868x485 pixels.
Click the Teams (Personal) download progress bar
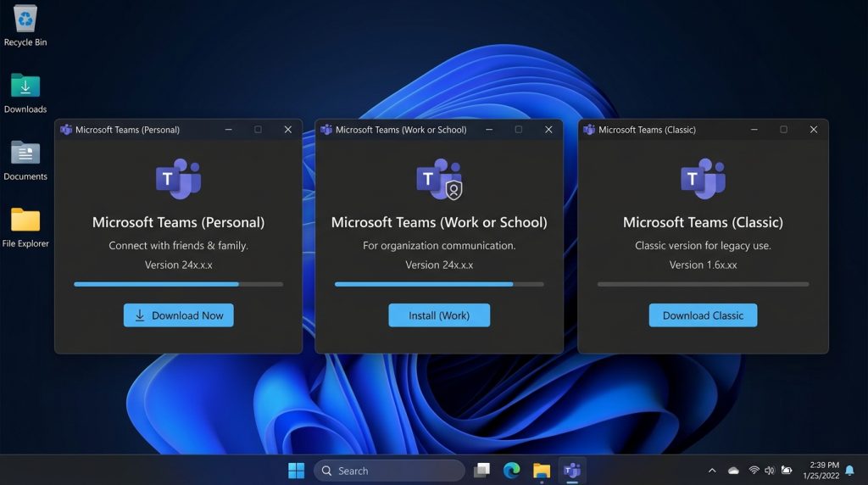(x=178, y=284)
